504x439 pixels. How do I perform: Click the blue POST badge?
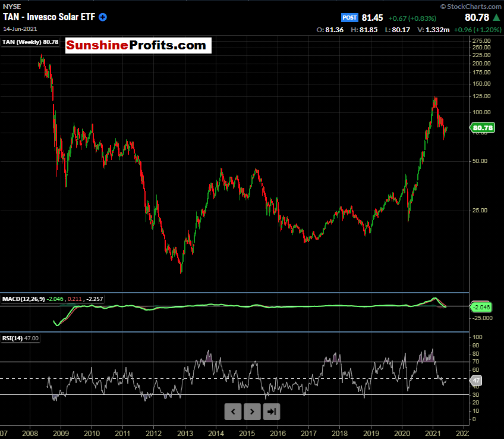pyautogui.click(x=349, y=17)
